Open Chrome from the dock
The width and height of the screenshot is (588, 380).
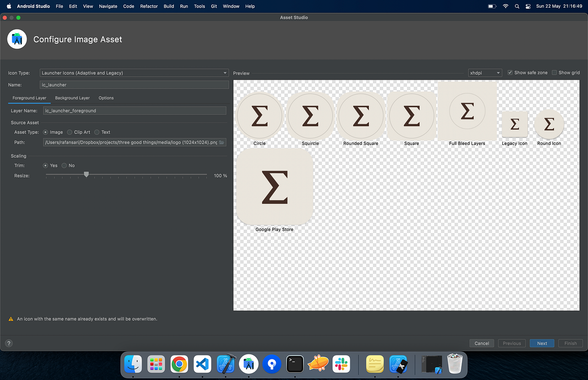(179, 364)
